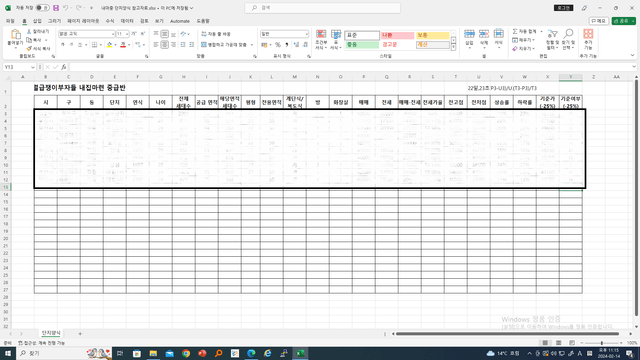Click the Paste clipboard icon

coord(16,34)
